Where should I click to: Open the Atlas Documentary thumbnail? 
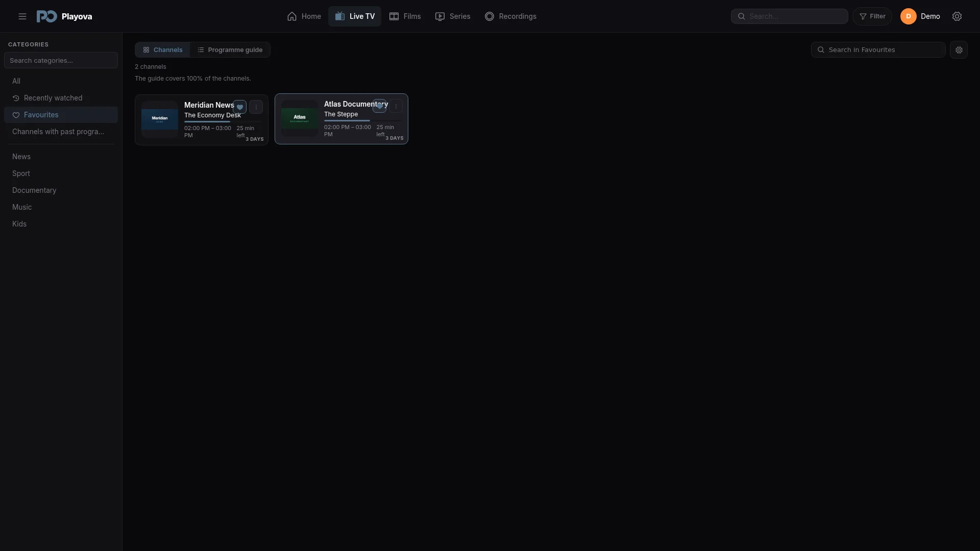point(300,118)
